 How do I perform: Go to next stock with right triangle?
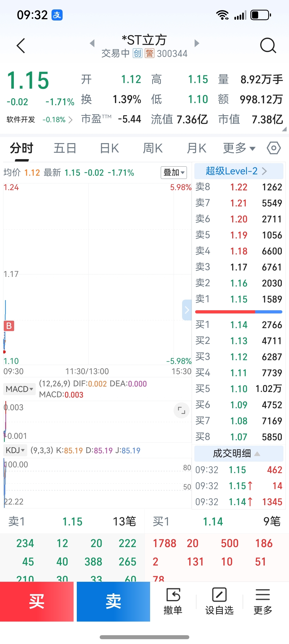coord(197,43)
